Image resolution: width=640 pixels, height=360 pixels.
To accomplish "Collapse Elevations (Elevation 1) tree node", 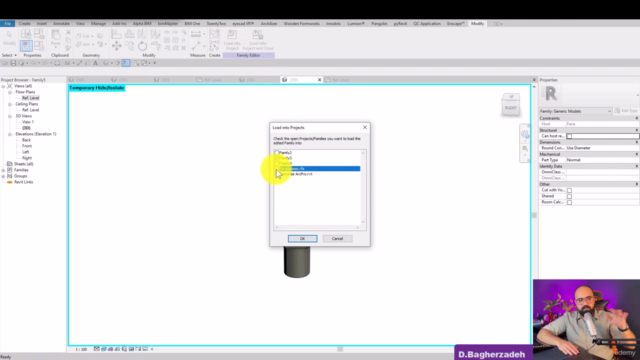I will [x=9, y=134].
